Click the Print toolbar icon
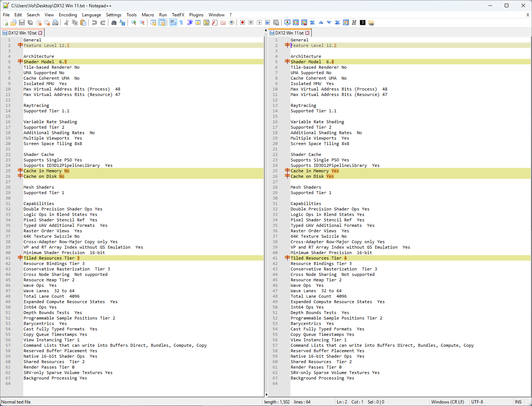This screenshot has height=406, width=532. 55,23
